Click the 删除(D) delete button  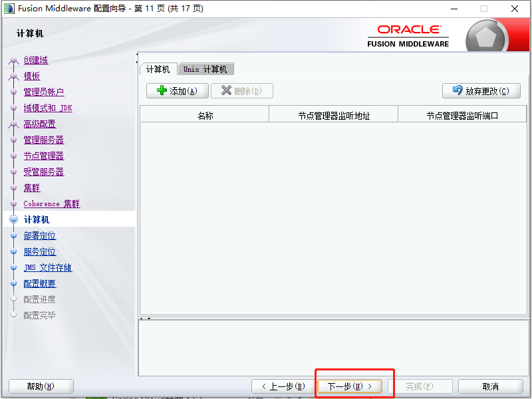241,91
